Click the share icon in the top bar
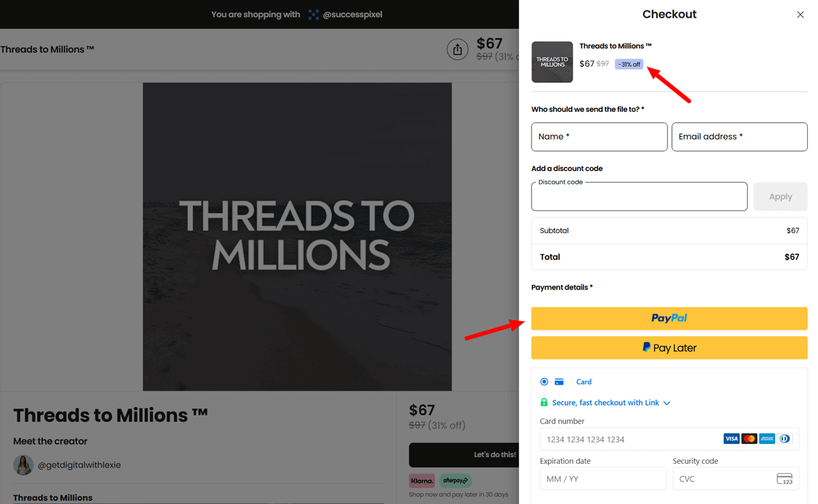 [x=457, y=49]
